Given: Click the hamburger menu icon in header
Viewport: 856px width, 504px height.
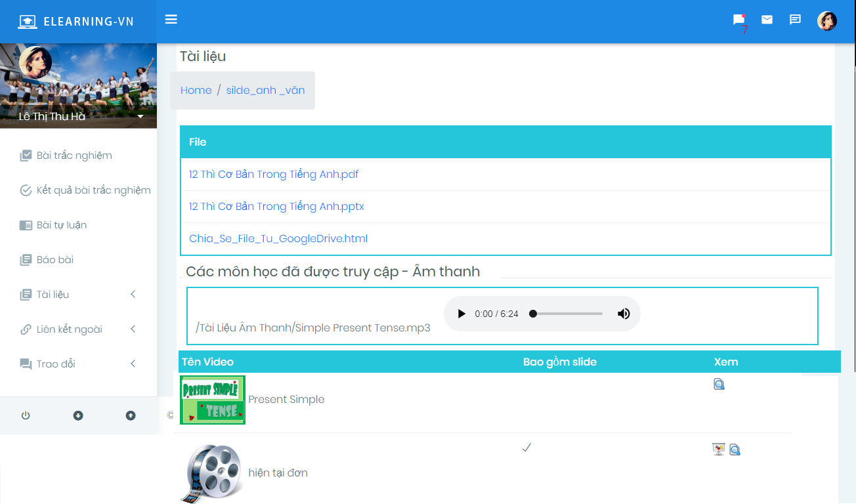Looking at the screenshot, I should pyautogui.click(x=171, y=20).
